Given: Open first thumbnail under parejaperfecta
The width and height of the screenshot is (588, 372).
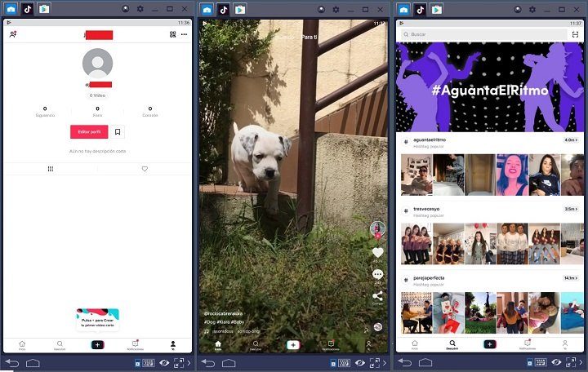Looking at the screenshot, I should 416,312.
